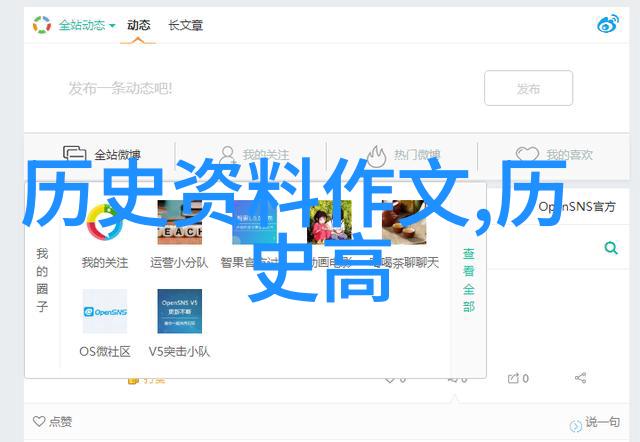
Task: Open the V5突击小队 circle thumbnail
Action: coord(179,312)
